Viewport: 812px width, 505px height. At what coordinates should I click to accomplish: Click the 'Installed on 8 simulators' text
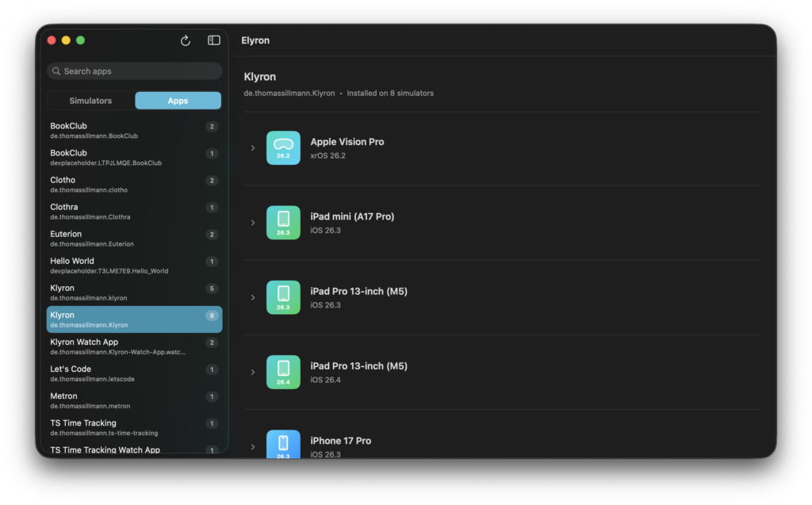tap(390, 94)
